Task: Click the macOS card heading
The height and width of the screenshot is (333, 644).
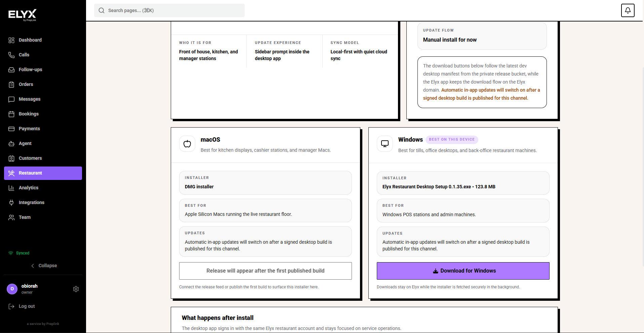Action: (210, 140)
